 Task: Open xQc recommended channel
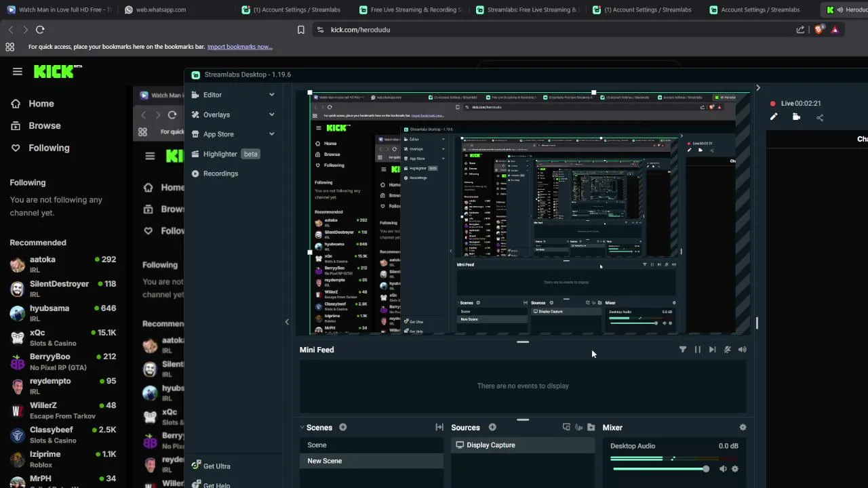click(x=63, y=338)
